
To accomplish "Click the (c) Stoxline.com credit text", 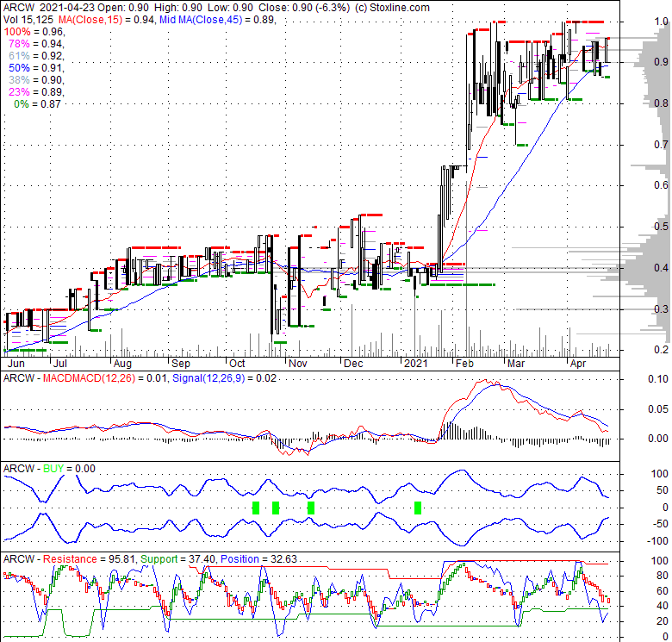I will (392, 8).
